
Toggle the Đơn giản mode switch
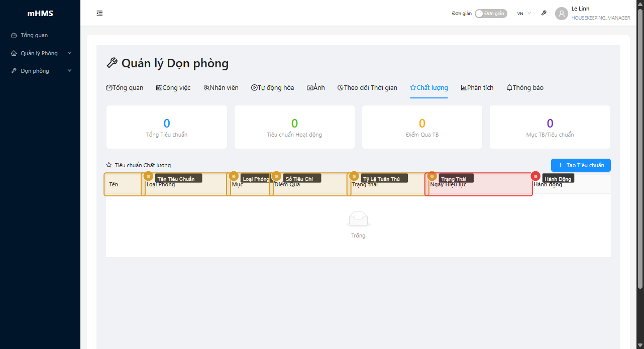pos(491,14)
